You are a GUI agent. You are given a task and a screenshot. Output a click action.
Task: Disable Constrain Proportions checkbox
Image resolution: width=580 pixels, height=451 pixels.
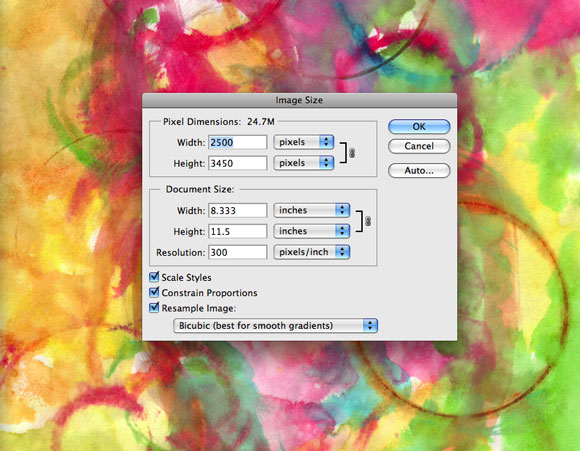(154, 292)
